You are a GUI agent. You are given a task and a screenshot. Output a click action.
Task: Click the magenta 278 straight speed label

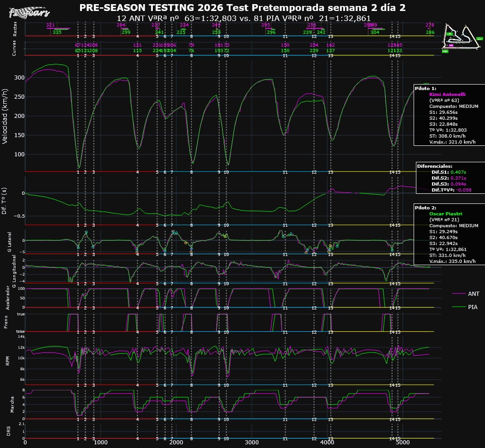tap(430, 25)
